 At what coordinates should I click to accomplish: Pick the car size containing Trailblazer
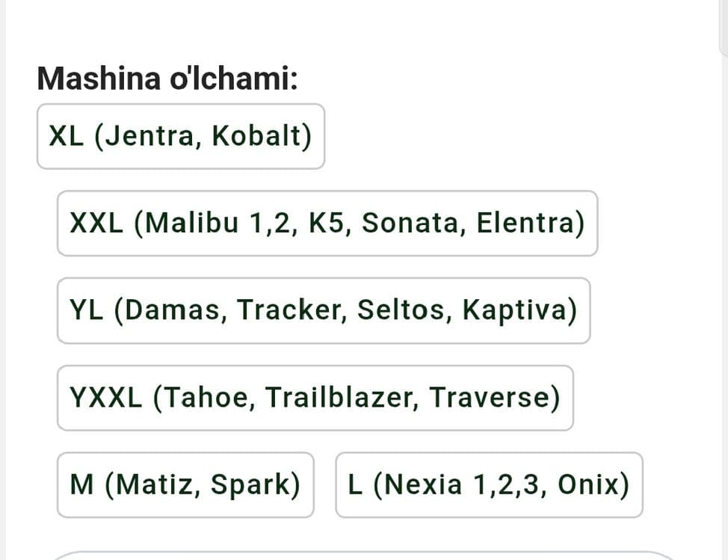click(315, 398)
